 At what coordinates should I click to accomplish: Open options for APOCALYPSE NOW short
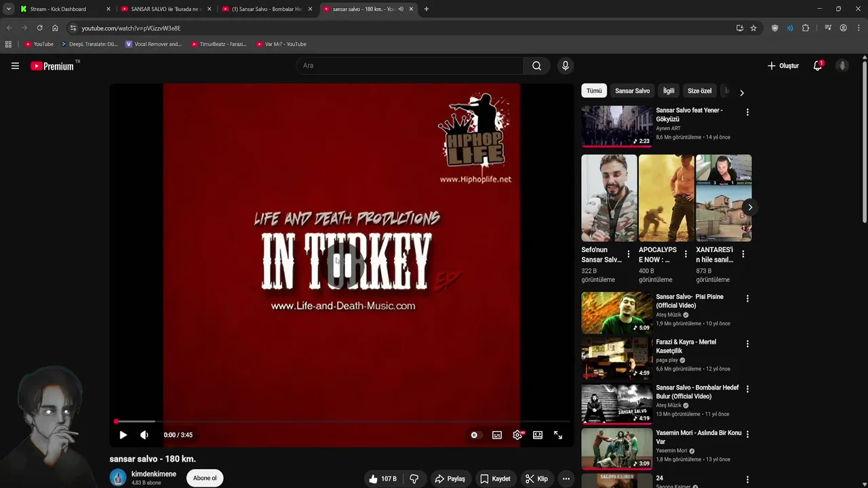[x=686, y=254]
